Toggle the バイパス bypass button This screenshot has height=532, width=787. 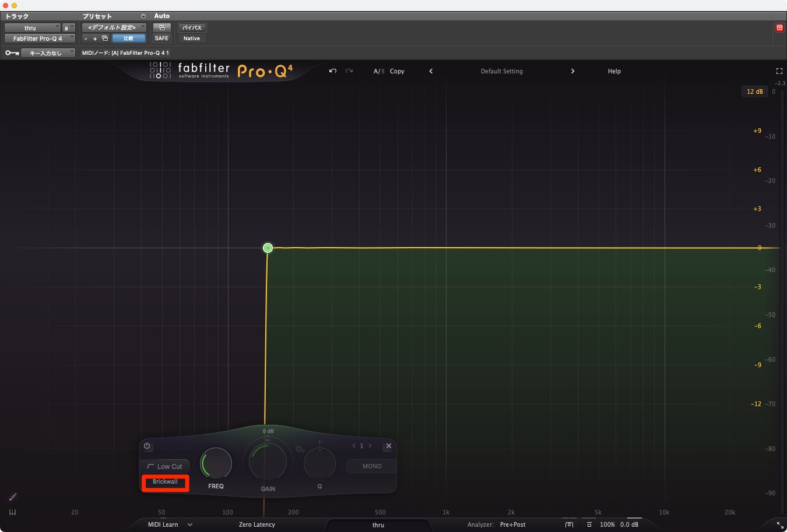click(x=192, y=27)
